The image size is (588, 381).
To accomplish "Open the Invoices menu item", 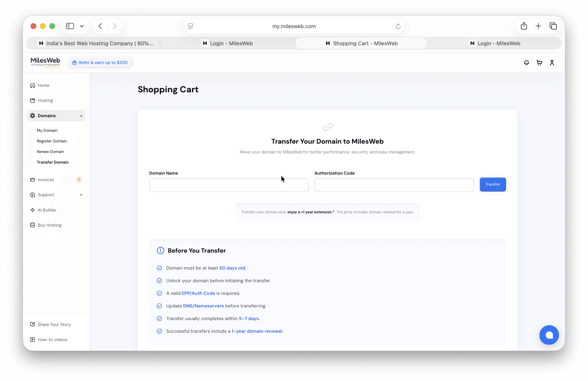I will 56,180.
